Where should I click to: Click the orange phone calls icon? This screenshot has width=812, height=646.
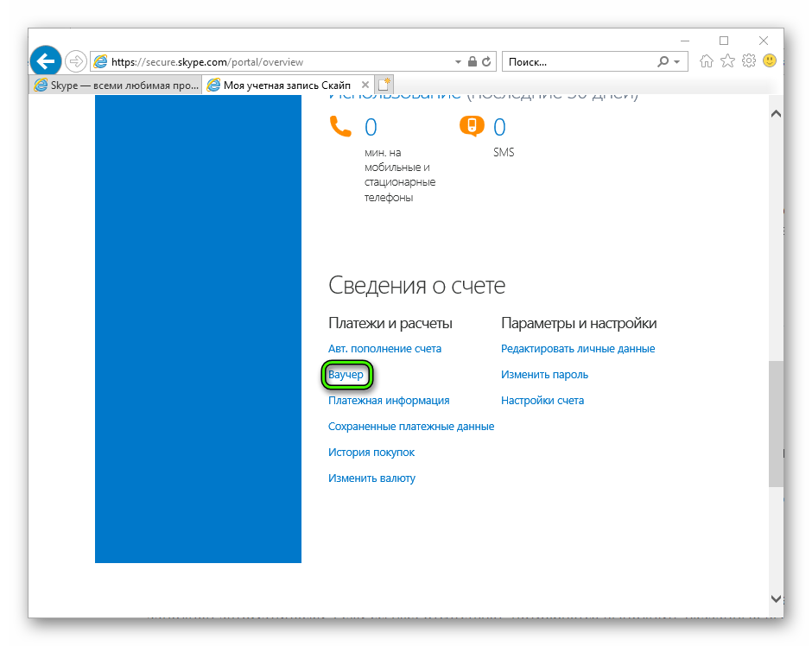[x=340, y=126]
